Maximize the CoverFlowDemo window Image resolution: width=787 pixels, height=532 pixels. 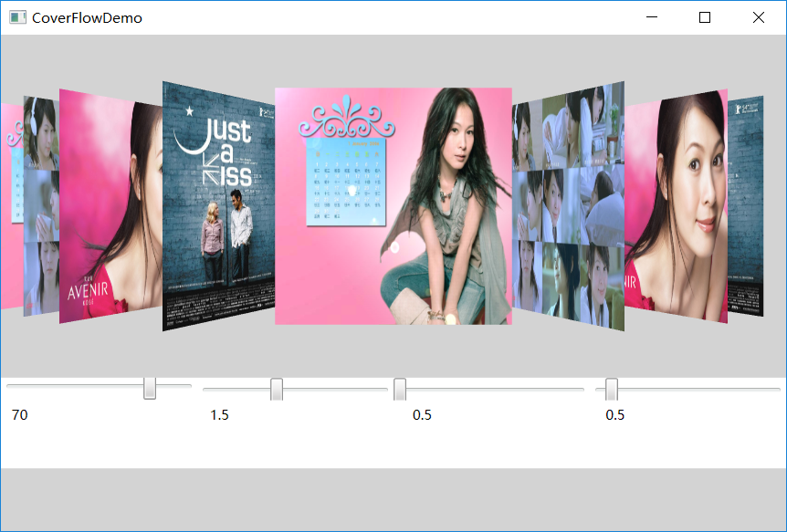[x=705, y=17]
